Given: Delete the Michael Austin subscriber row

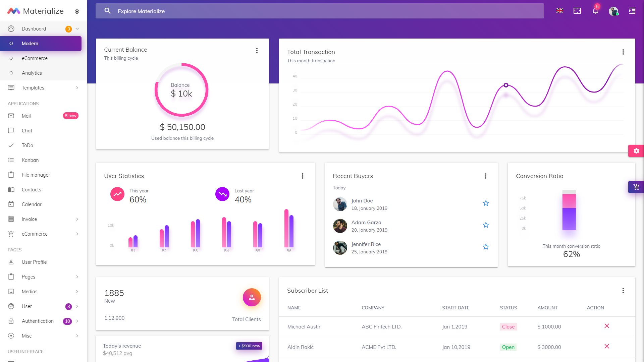Looking at the screenshot, I should pos(606,326).
